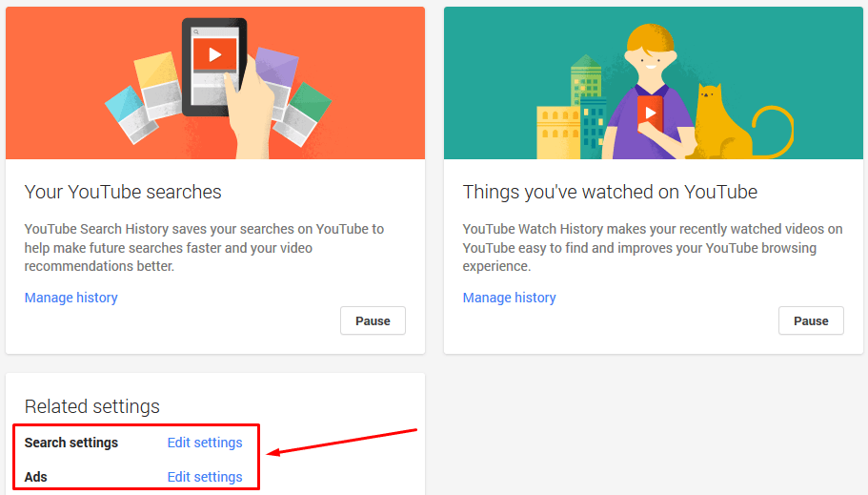868x495 pixels.
Task: Select the Ads row label
Action: [36, 477]
